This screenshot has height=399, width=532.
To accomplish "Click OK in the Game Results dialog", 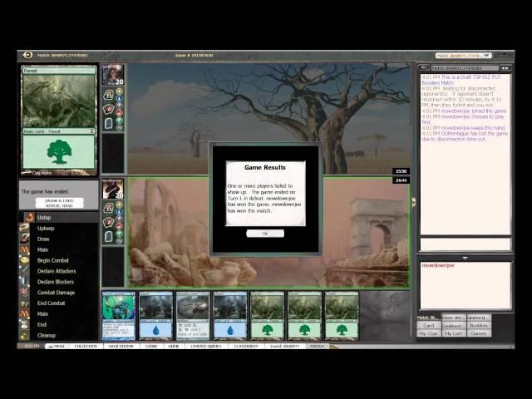I will click(x=265, y=234).
